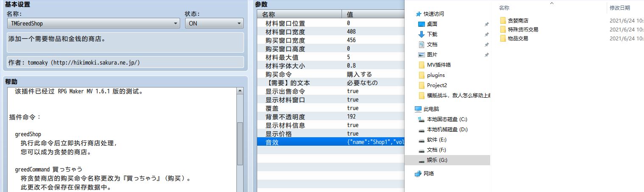Select the MV插件咯 folder label in sidebar
This screenshot has width=644, height=192.
pos(439,65)
